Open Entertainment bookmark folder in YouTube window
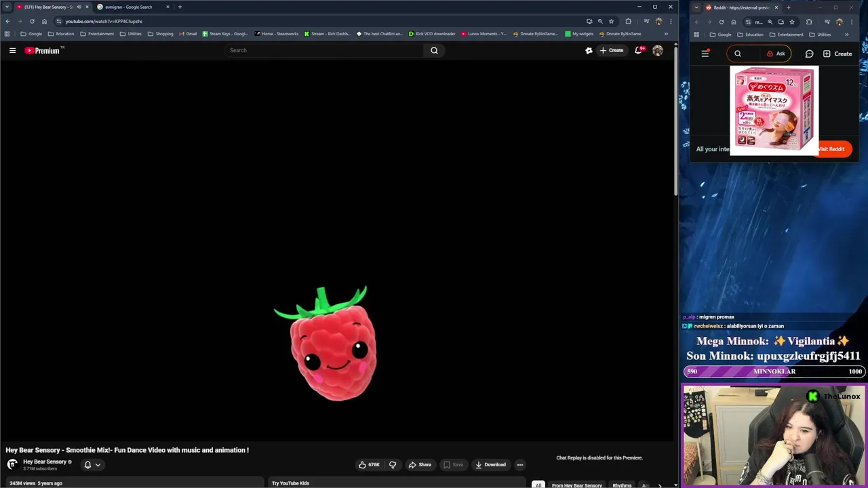 pyautogui.click(x=96, y=34)
